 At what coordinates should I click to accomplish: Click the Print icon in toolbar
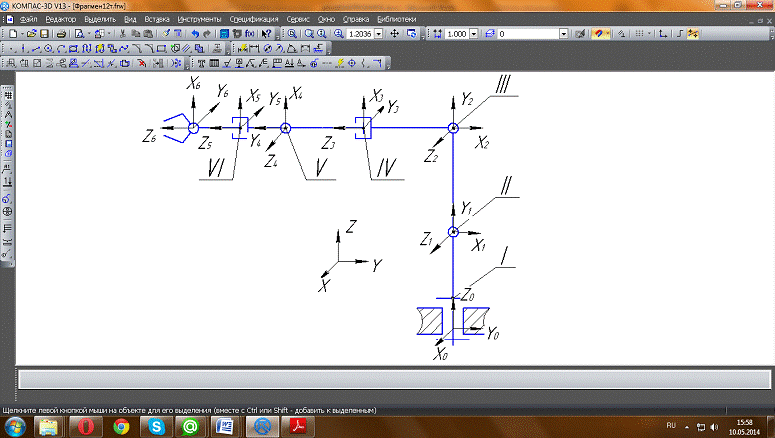pos(62,33)
